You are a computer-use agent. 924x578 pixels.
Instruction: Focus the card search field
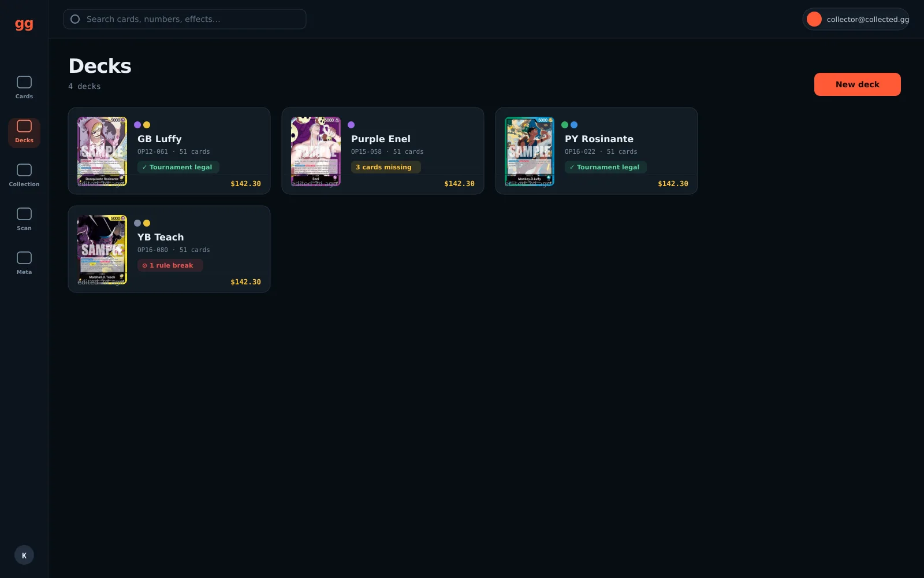(x=185, y=19)
